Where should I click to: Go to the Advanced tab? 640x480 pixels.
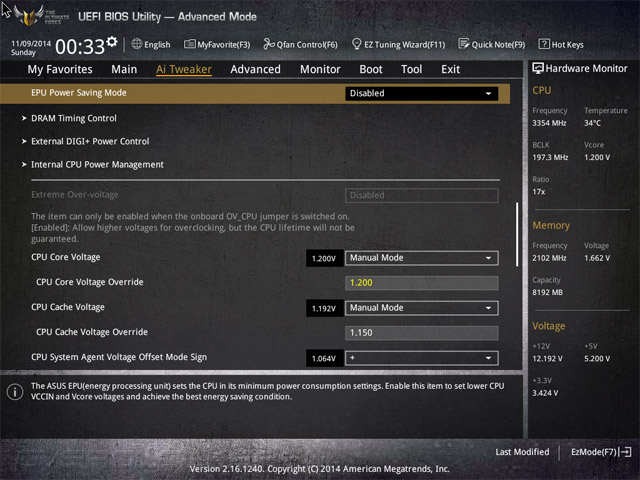pos(256,69)
